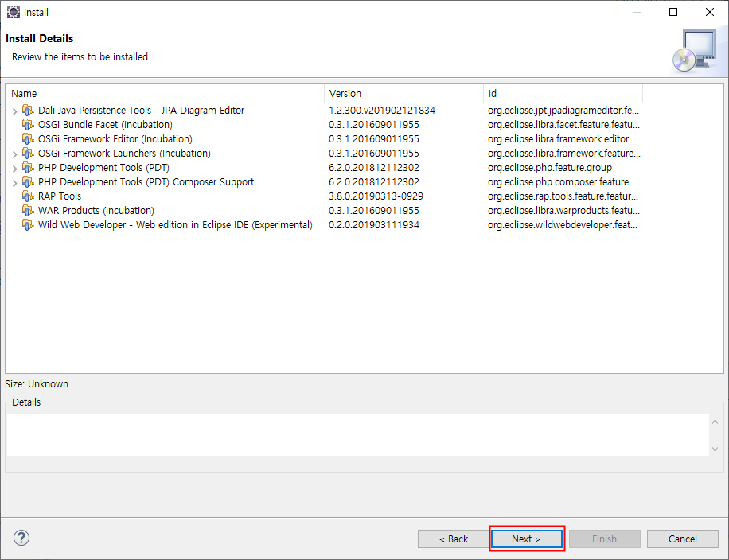The height and width of the screenshot is (560, 729).
Task: Click the PDT Composer Support feature icon
Action: 28,181
